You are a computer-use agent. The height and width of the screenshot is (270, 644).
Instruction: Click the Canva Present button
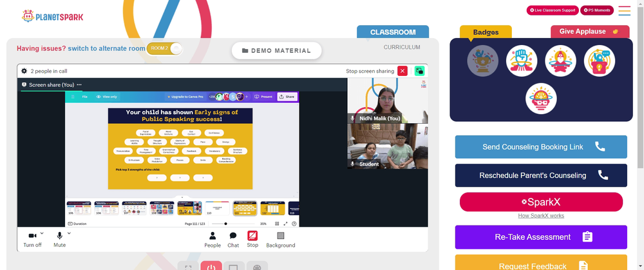point(263,97)
